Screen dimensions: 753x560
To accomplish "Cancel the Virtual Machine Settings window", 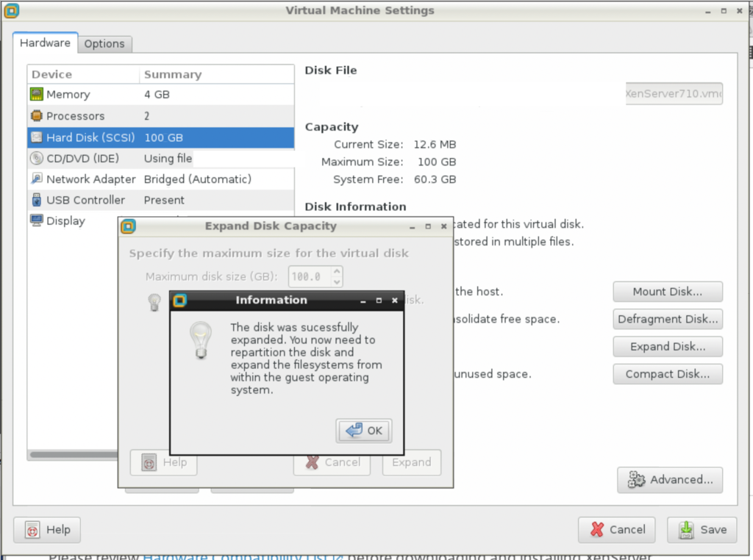I will coord(617,530).
